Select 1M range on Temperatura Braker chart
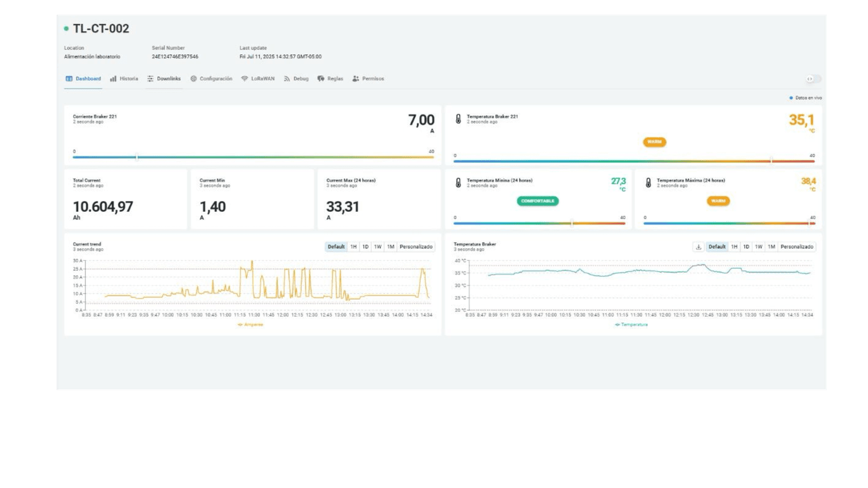Image resolution: width=868 pixels, height=488 pixels. pos(771,247)
